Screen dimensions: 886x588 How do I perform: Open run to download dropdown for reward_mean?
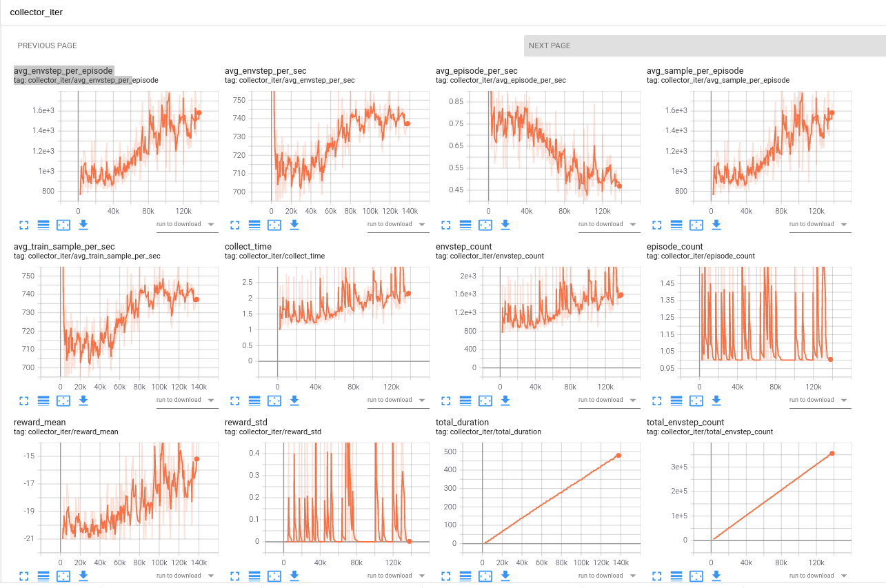pos(186,576)
